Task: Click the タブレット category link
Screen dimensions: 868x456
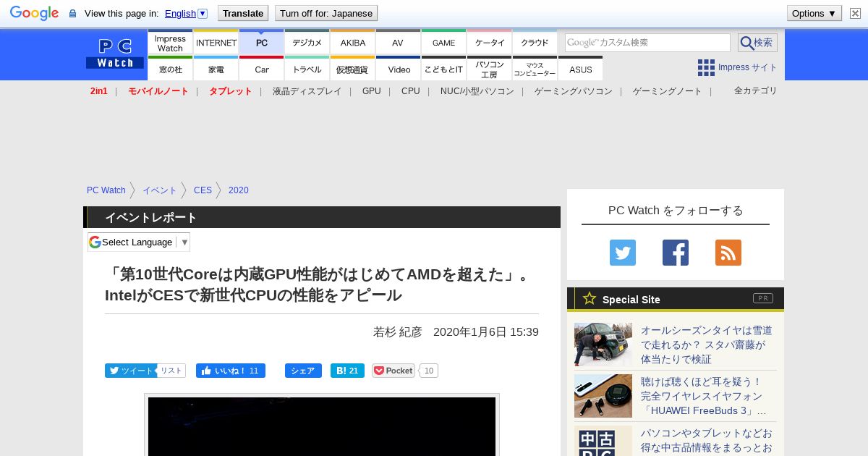Action: (231, 91)
